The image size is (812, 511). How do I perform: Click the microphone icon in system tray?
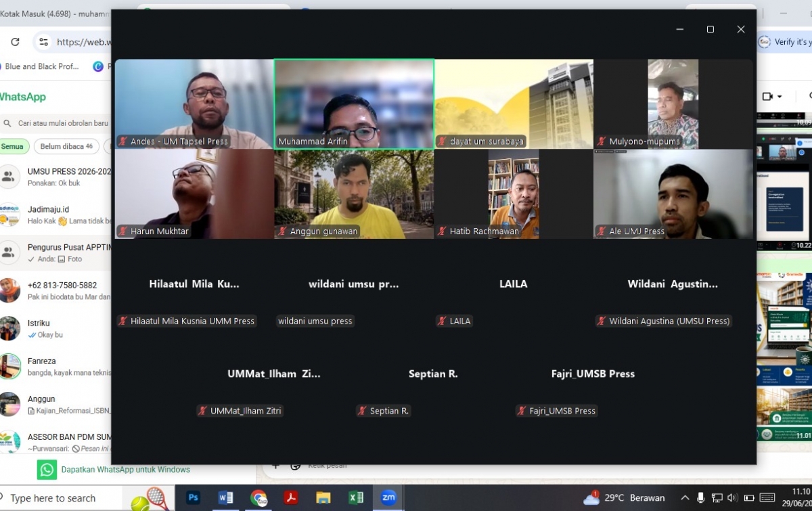click(701, 498)
